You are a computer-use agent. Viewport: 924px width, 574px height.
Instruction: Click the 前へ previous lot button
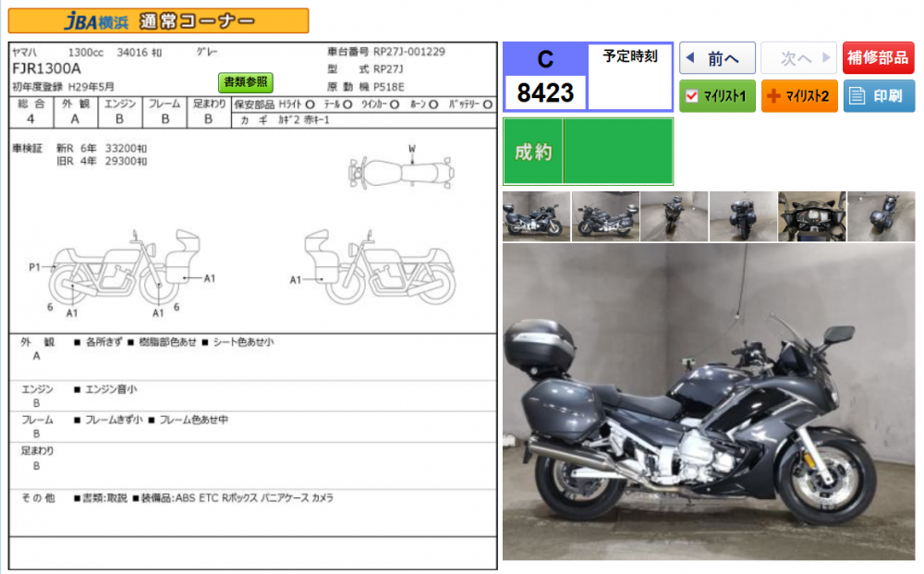click(x=717, y=58)
